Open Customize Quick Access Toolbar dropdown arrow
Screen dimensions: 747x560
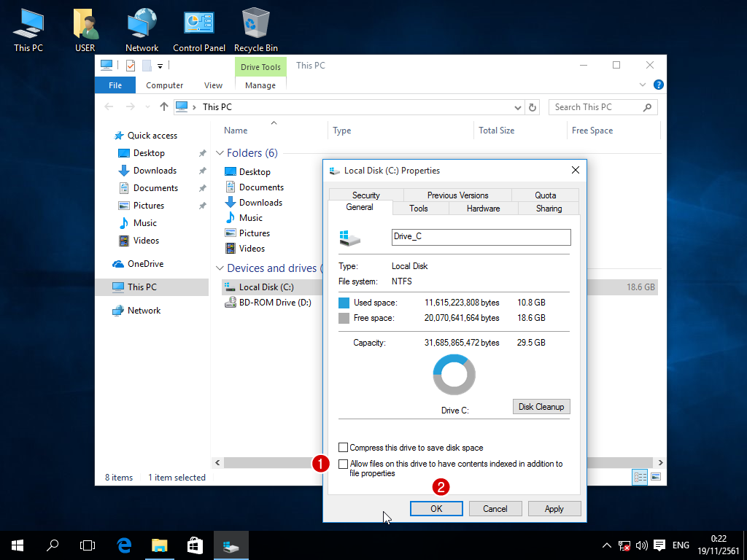160,66
